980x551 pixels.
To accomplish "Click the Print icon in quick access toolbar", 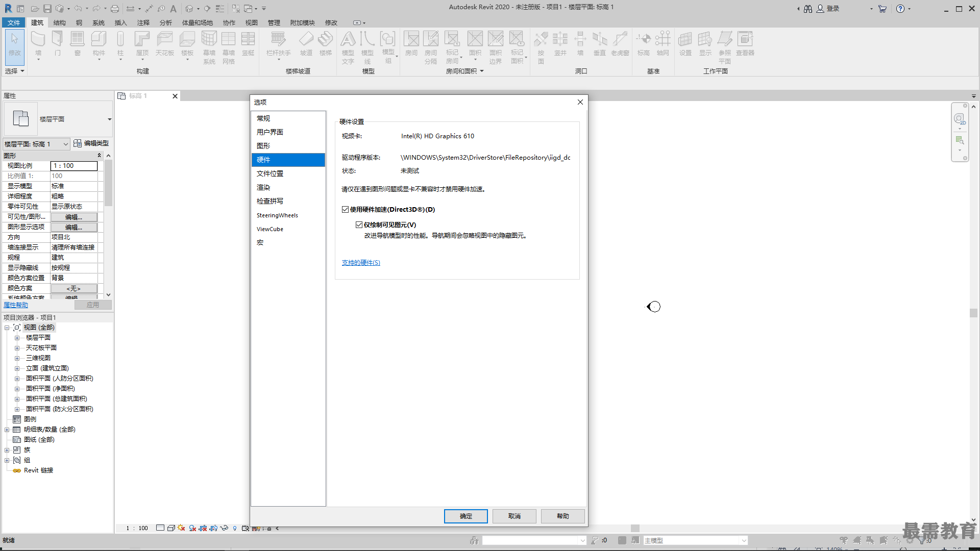I will point(115,9).
